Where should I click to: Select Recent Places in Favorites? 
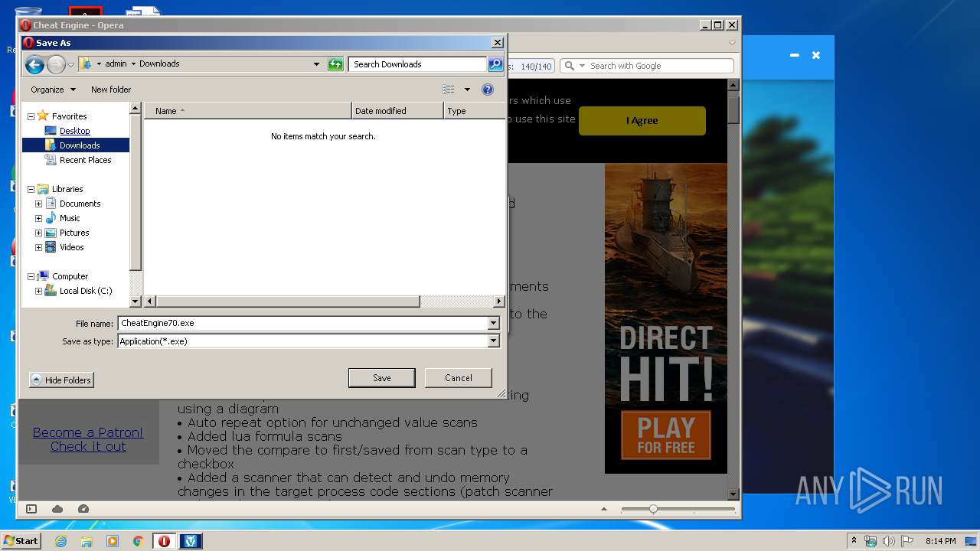pos(85,160)
